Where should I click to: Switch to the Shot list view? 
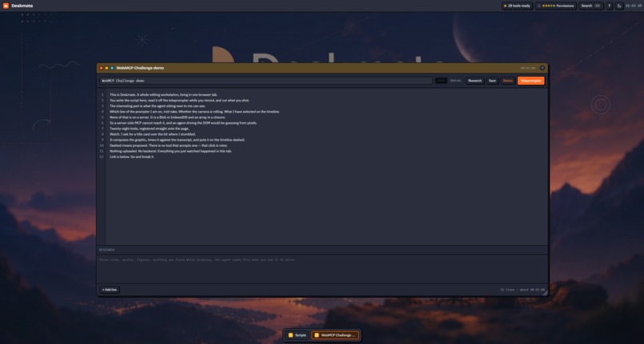pos(455,81)
